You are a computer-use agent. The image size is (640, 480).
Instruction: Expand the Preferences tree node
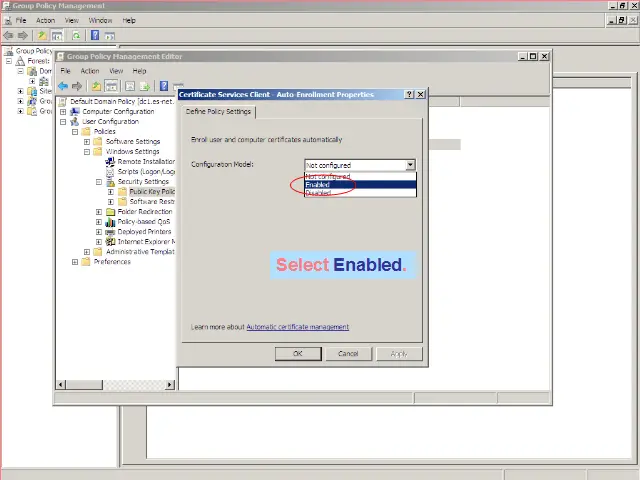coord(75,262)
